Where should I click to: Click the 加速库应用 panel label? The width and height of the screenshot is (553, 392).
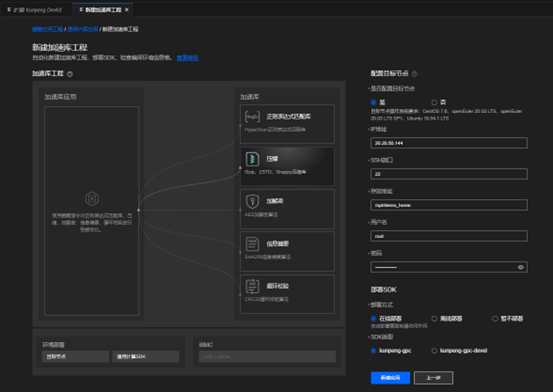click(60, 97)
